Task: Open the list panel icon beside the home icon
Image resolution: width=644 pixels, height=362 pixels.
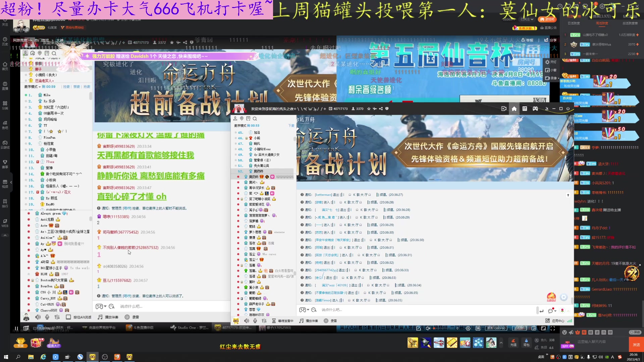Action: tap(525, 109)
